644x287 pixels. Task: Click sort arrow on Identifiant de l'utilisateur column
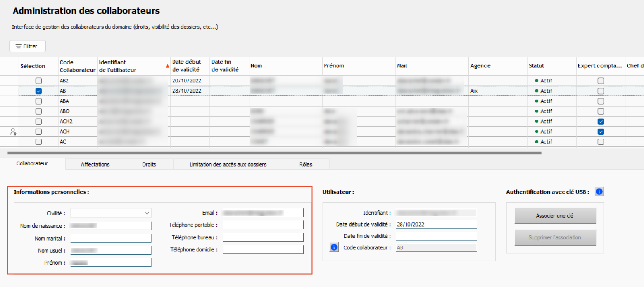(x=167, y=66)
